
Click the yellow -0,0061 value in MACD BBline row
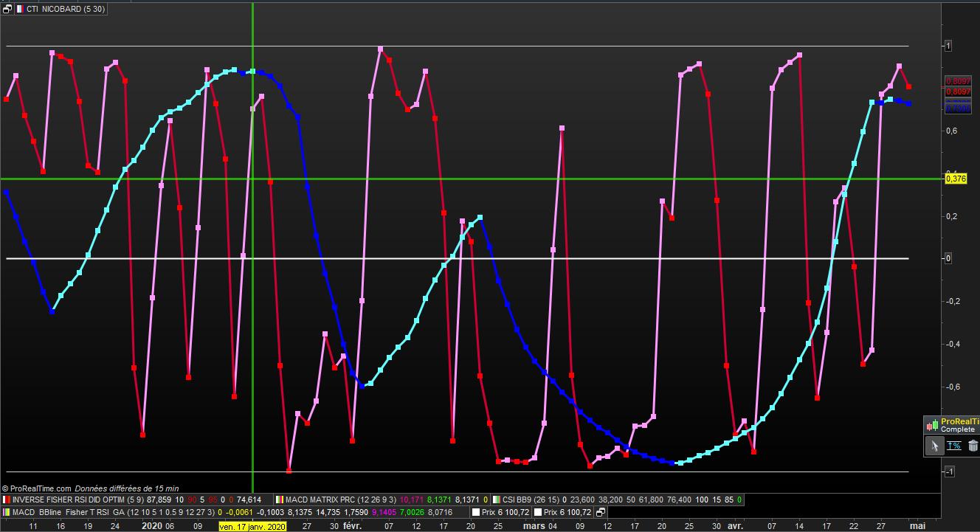coord(238,511)
